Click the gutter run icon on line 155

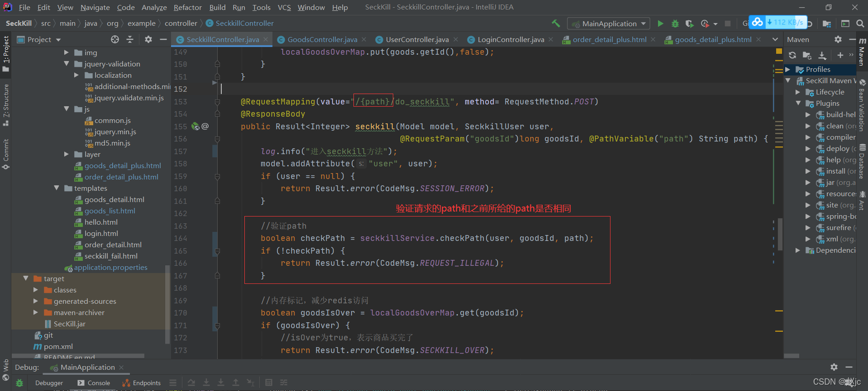click(196, 126)
